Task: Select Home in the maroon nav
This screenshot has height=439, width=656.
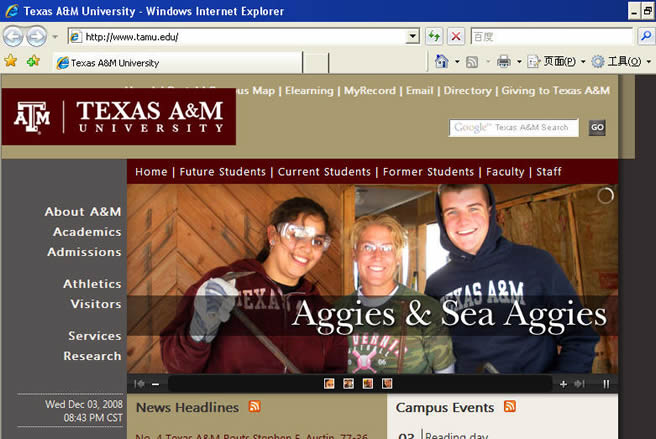Action: tap(151, 172)
